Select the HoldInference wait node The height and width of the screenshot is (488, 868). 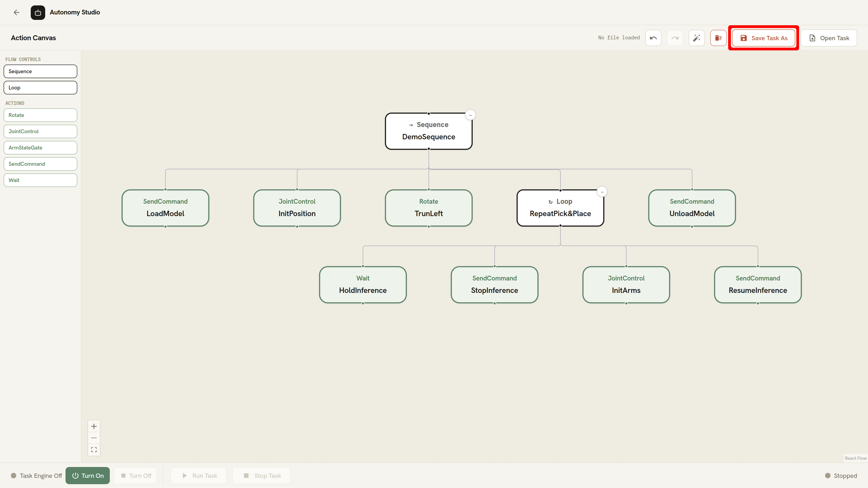coord(363,285)
